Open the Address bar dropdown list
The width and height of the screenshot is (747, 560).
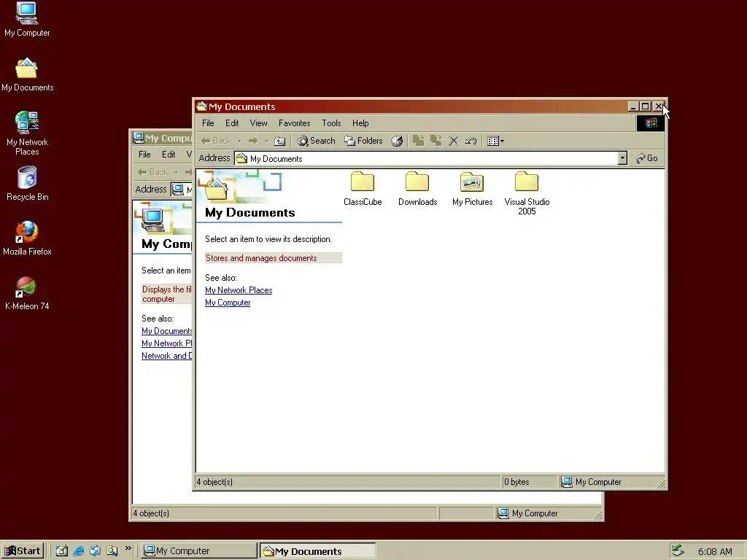pos(622,158)
